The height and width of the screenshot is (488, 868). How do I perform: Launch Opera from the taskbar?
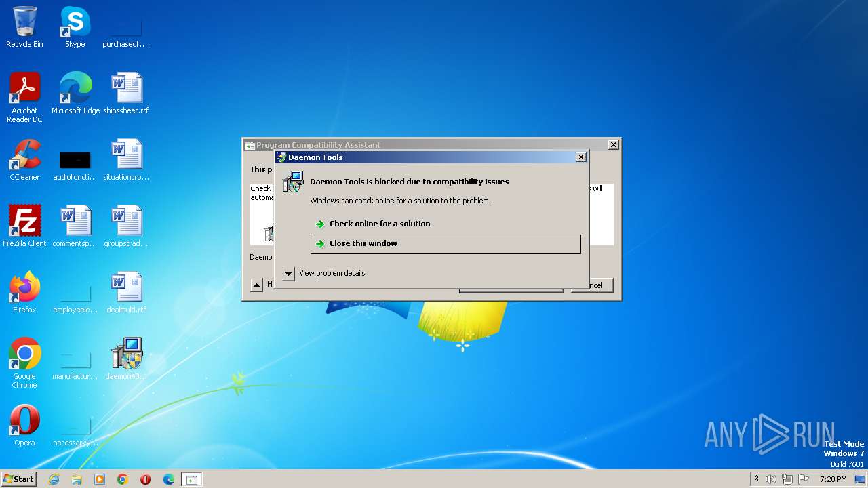pos(145,479)
